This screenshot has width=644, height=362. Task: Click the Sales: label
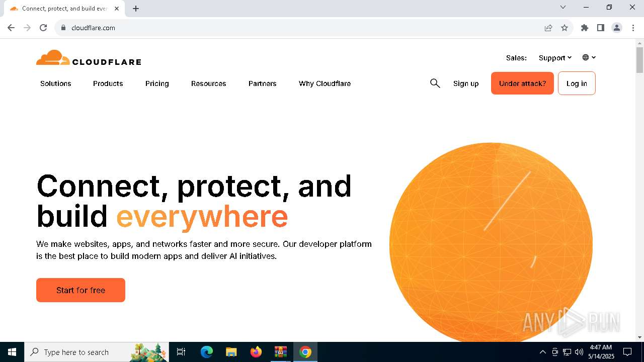coord(516,58)
